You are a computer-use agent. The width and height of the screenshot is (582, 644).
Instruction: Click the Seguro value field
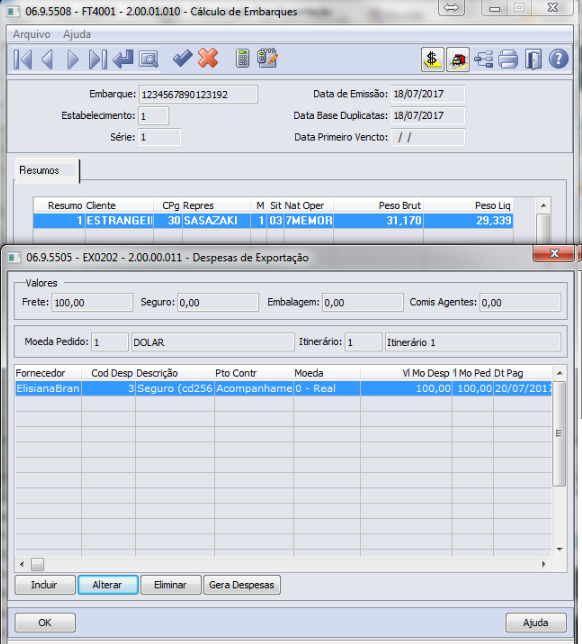coord(218,303)
